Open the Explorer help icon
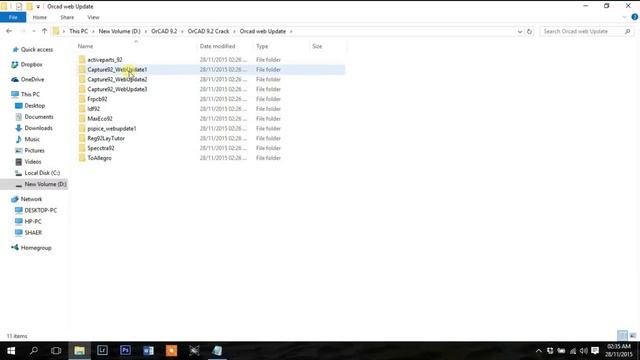 (635, 17)
